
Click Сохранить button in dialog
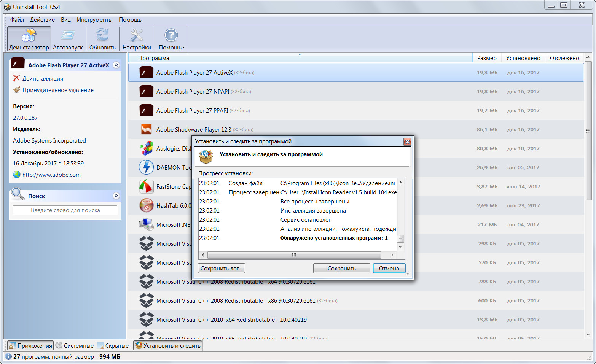(x=341, y=268)
